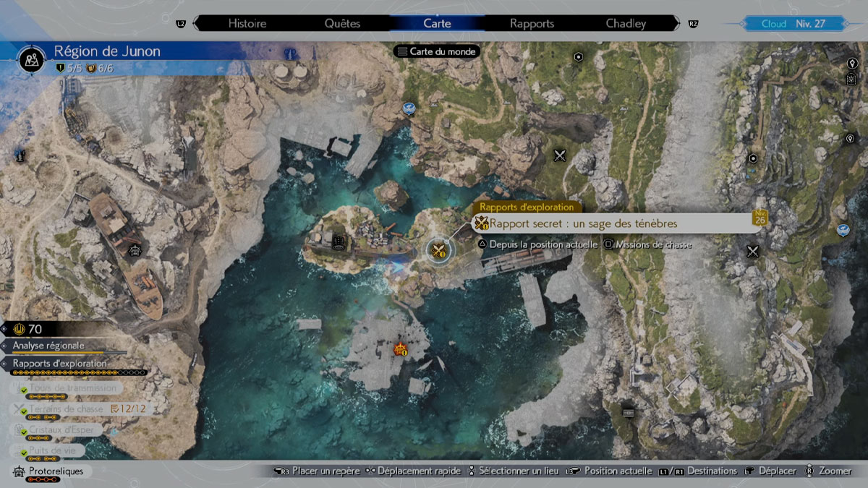Switch to the Quêtes tab
The image size is (868, 488).
342,23
